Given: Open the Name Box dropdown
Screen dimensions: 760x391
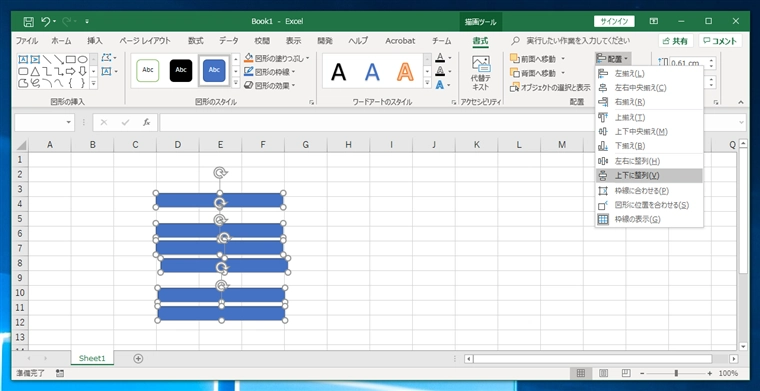Looking at the screenshot, I should coord(68,123).
